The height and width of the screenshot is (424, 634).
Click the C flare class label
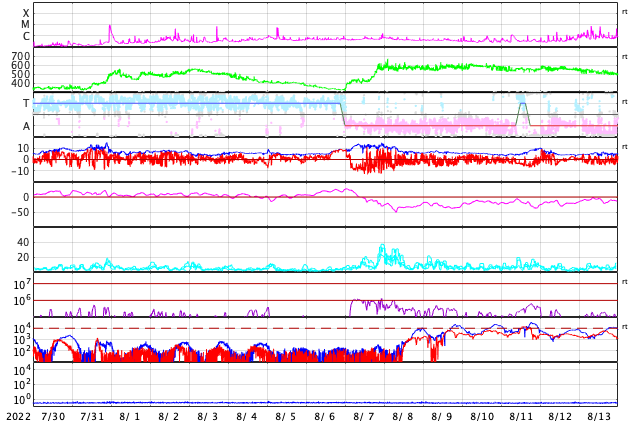click(26, 36)
